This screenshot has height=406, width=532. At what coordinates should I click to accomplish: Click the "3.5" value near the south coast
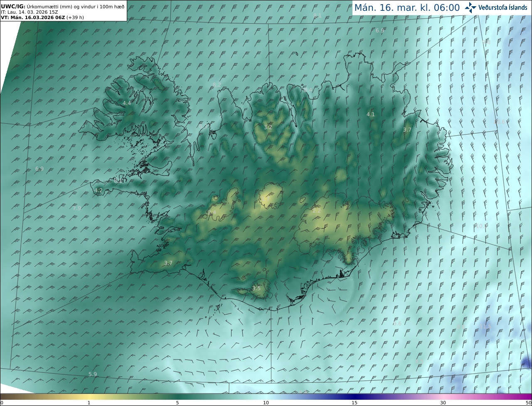tap(256, 288)
